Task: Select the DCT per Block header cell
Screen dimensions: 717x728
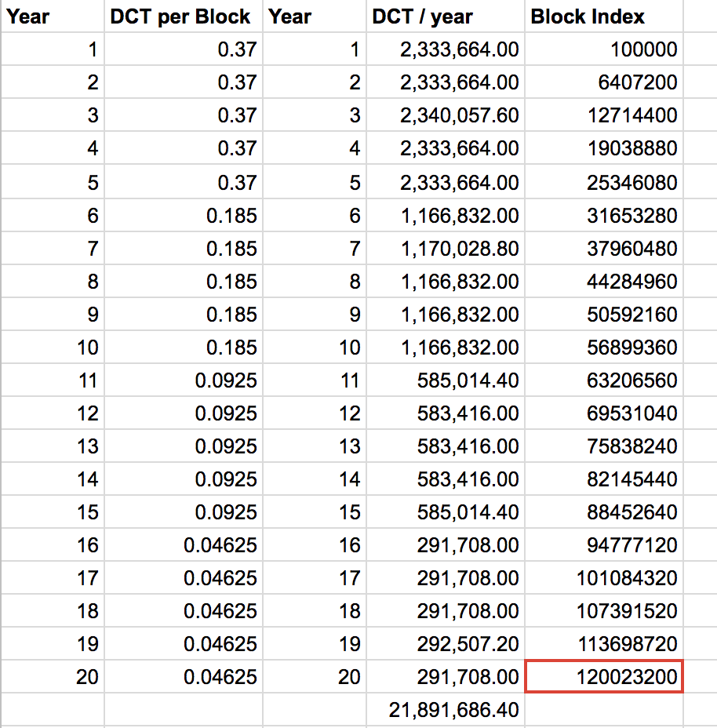Action: pyautogui.click(x=184, y=16)
